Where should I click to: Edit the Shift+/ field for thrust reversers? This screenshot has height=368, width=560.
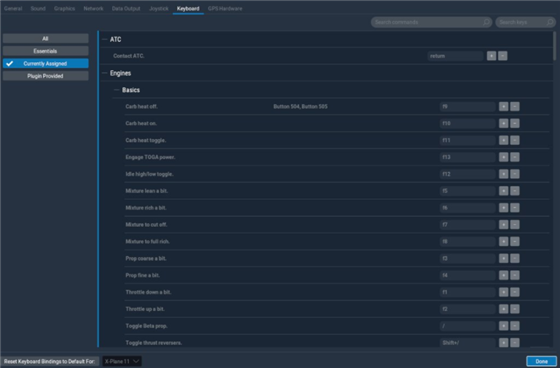click(x=468, y=343)
